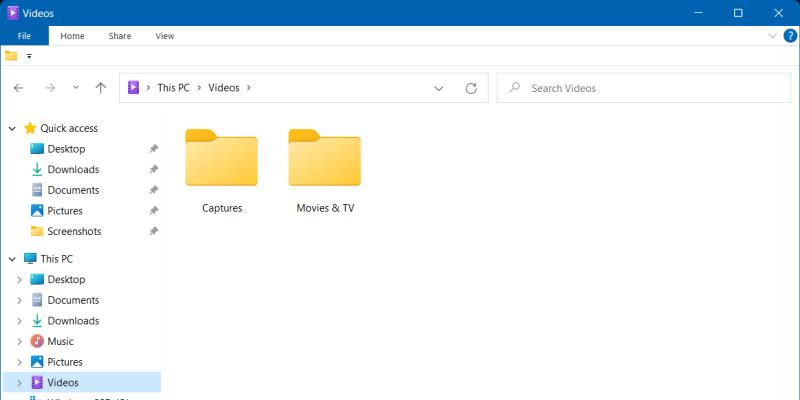Select Screenshots in the sidebar
The height and width of the screenshot is (400, 800).
tap(74, 231)
